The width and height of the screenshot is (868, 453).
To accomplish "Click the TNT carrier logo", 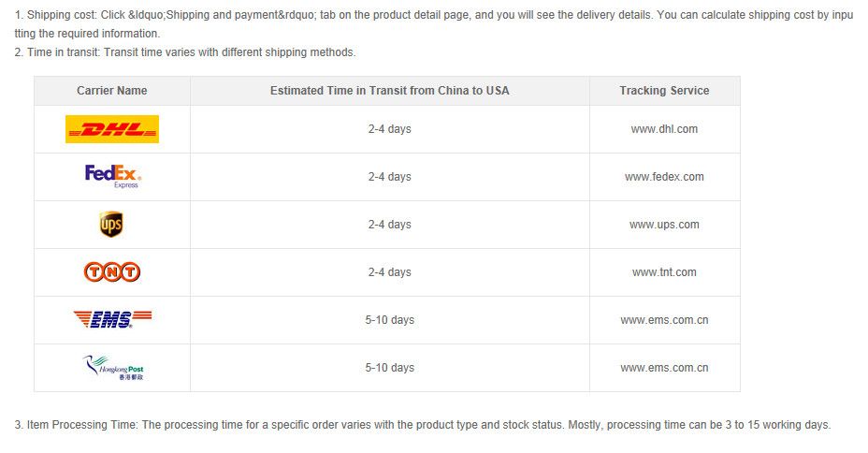I will [112, 272].
